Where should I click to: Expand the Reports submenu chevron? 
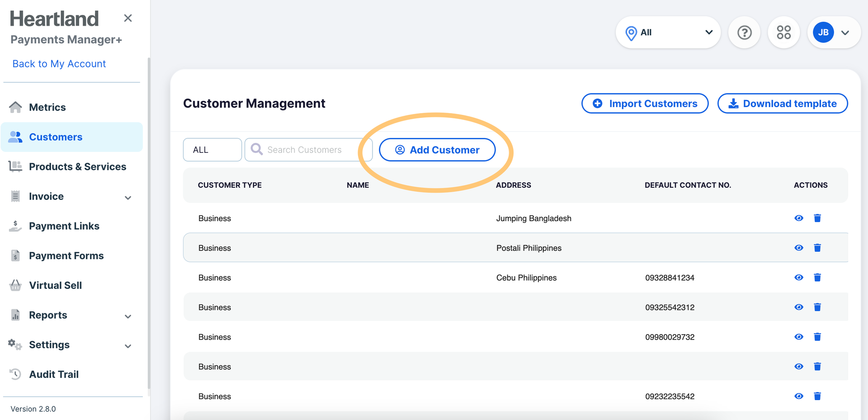128,316
